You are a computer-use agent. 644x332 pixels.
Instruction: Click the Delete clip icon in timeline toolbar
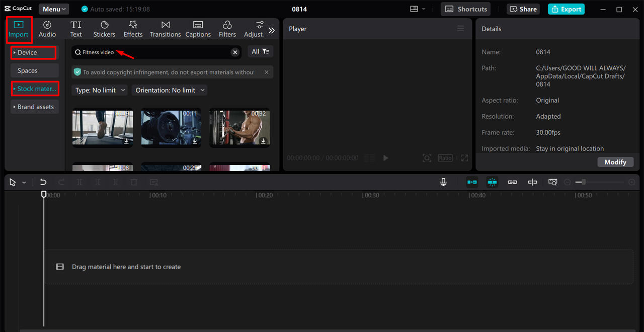tap(134, 182)
